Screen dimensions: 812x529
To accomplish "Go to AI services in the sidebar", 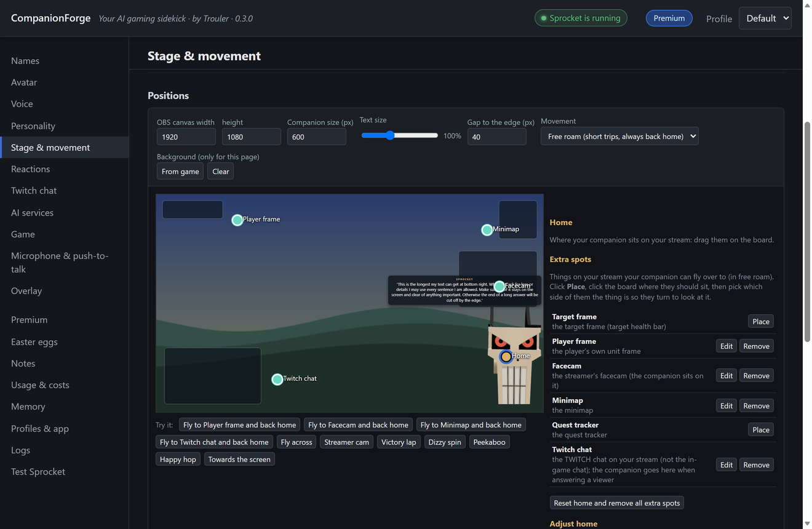I will (64, 213).
